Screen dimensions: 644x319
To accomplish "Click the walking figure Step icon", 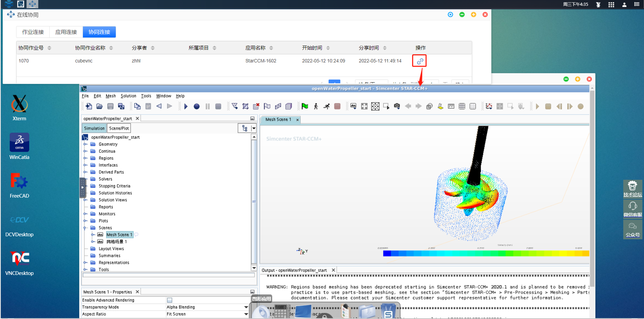I will pos(316,106).
